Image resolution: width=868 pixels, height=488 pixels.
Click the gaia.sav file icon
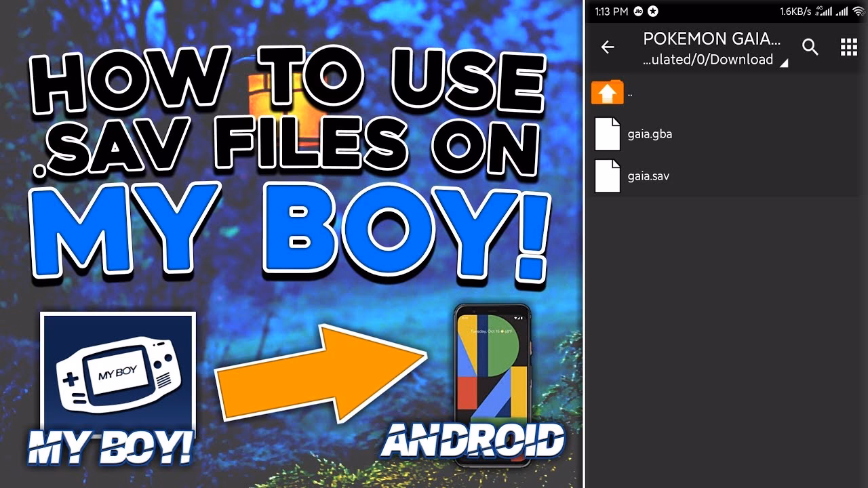coord(607,176)
